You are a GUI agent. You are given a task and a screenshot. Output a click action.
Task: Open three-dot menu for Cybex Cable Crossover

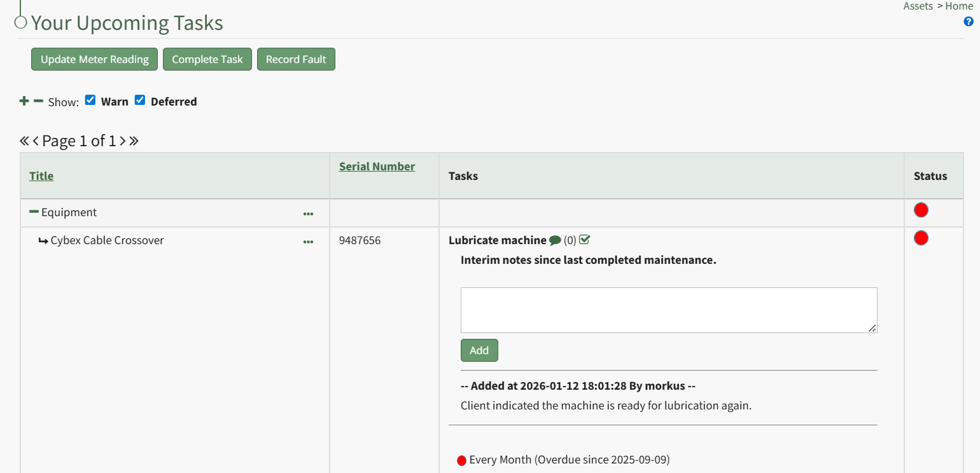tap(308, 242)
